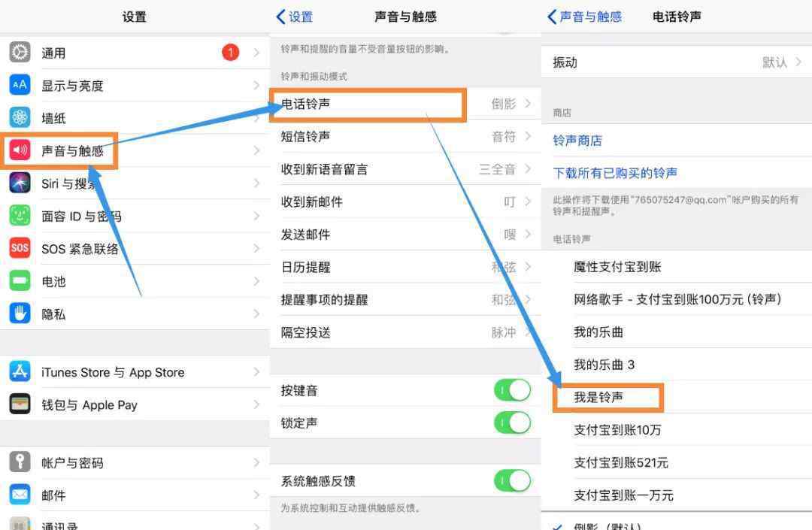Open 提醒事项的提醒 sound setting
812x530 pixels.
tap(405, 300)
